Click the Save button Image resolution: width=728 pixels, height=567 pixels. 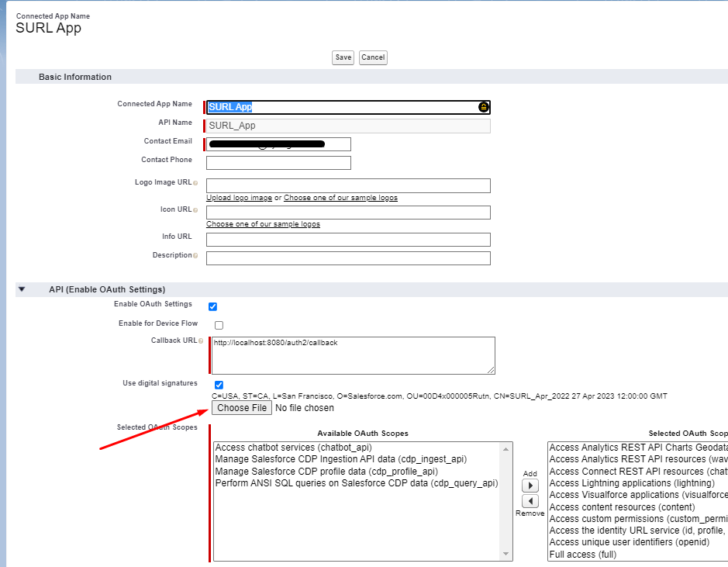(x=343, y=57)
